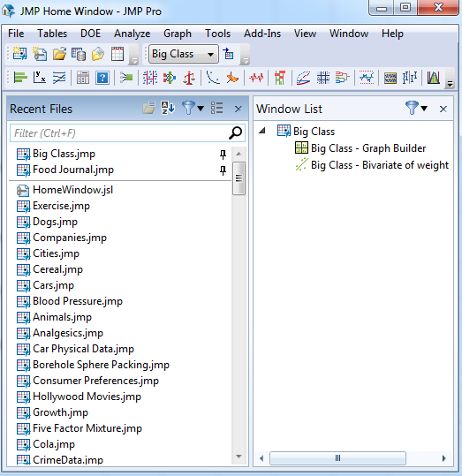Close the Recent Files panel
Viewport: 462px width, 476px height.
pos(239,109)
